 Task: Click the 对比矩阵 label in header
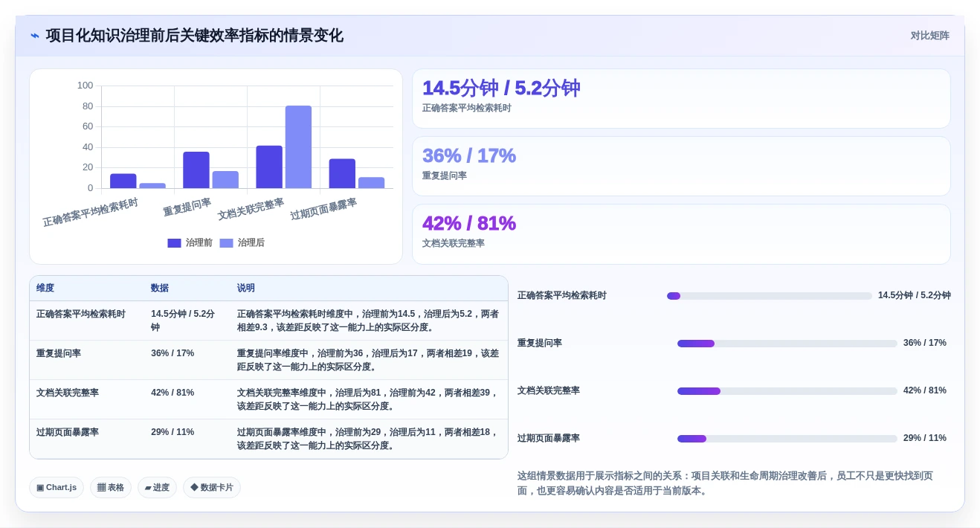[929, 36]
